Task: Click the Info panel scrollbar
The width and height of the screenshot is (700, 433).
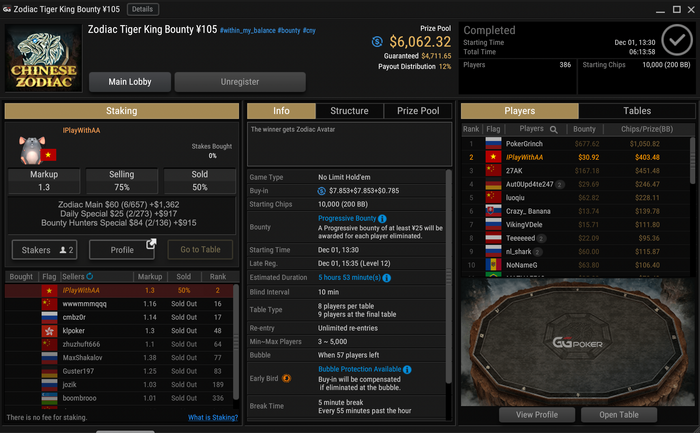Action: pos(449,277)
